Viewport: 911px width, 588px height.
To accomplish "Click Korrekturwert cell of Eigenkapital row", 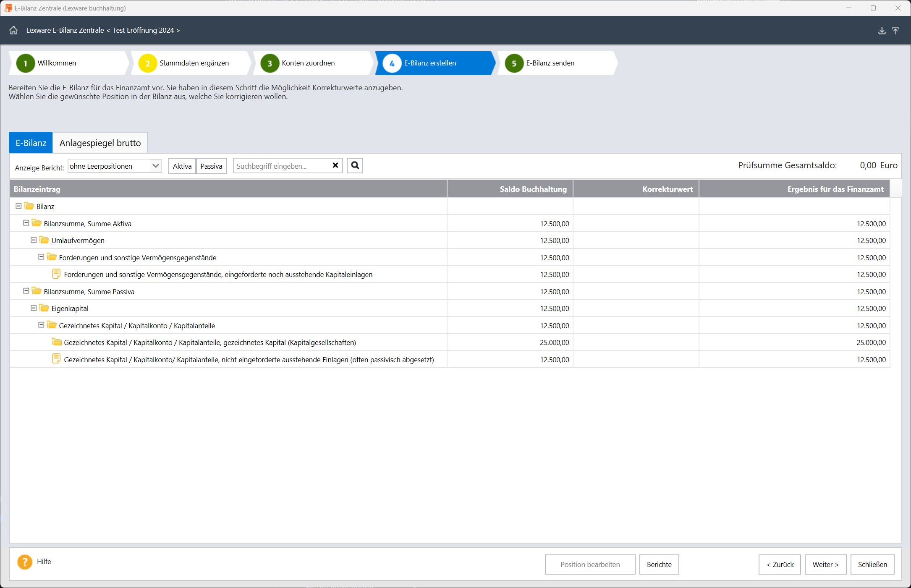I will click(x=636, y=308).
